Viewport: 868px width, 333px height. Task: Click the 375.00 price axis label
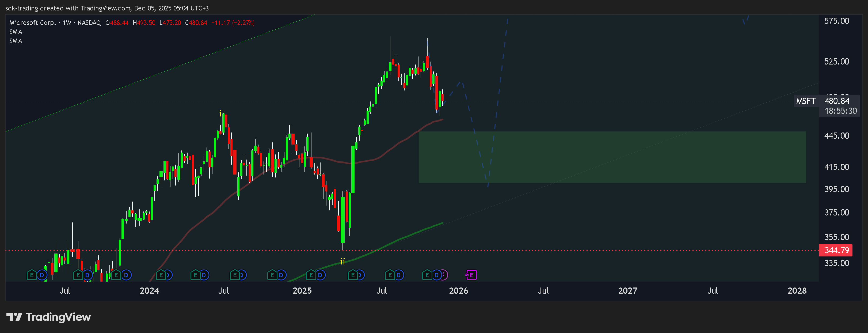[x=836, y=212]
